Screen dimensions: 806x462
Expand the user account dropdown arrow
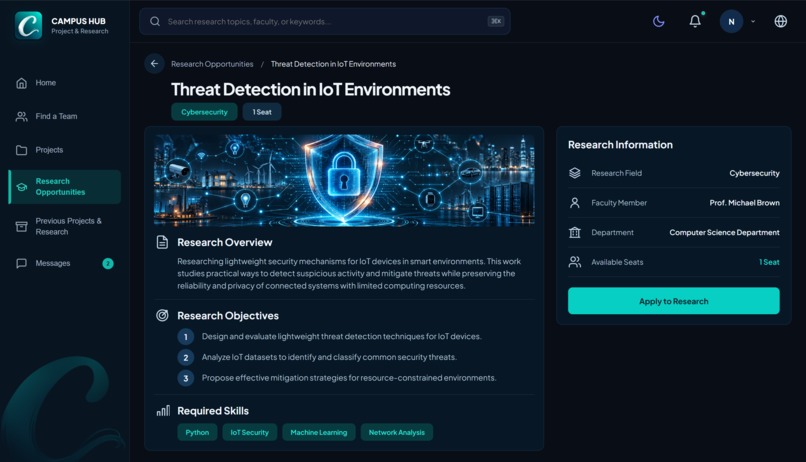[x=753, y=22]
